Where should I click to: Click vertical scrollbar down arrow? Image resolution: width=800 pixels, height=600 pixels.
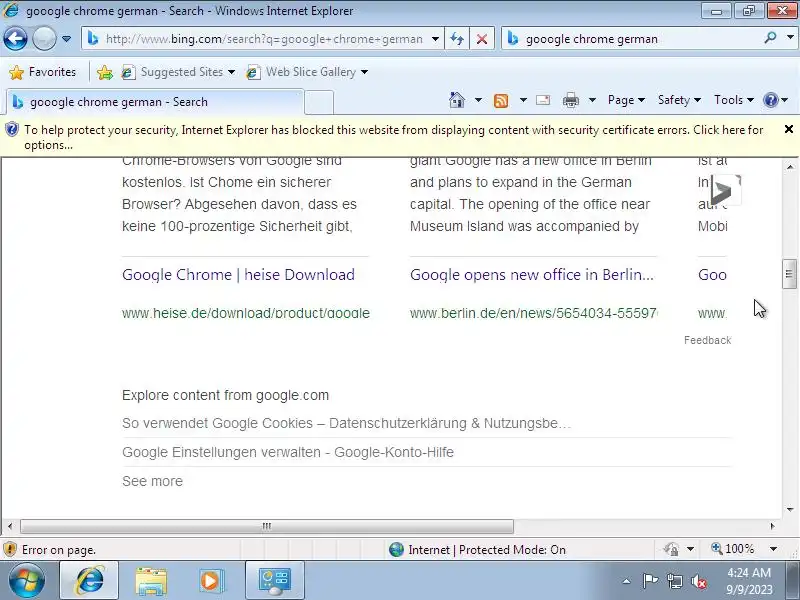point(790,510)
